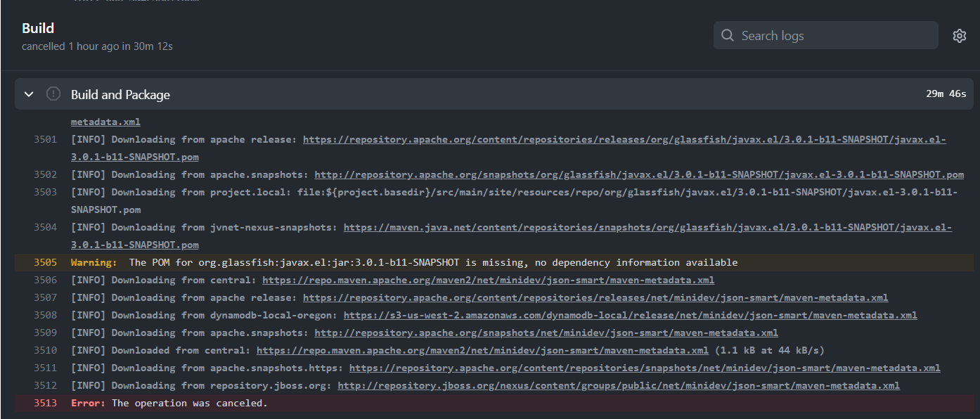The height and width of the screenshot is (419, 980).
Task: Click the cancelled status icon beside Build and Package
Action: [x=53, y=94]
